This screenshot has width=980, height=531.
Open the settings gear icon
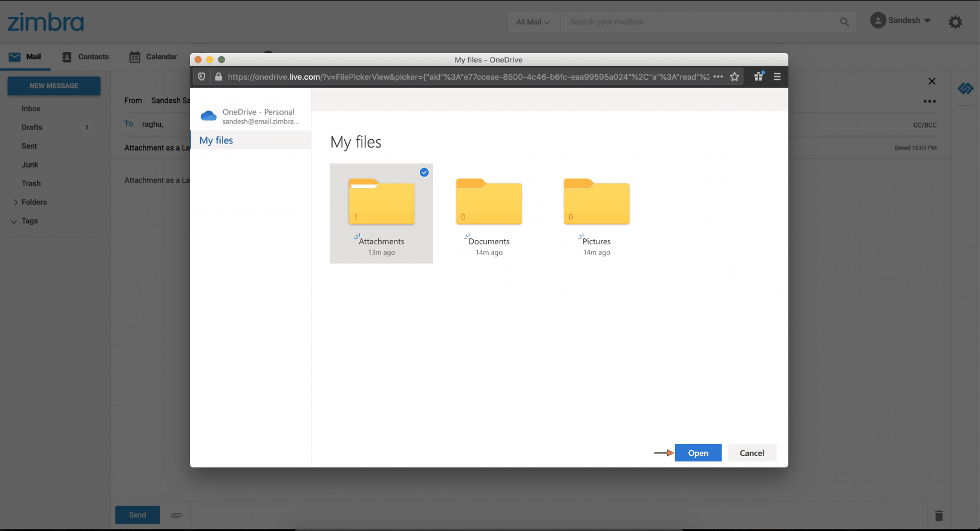955,22
